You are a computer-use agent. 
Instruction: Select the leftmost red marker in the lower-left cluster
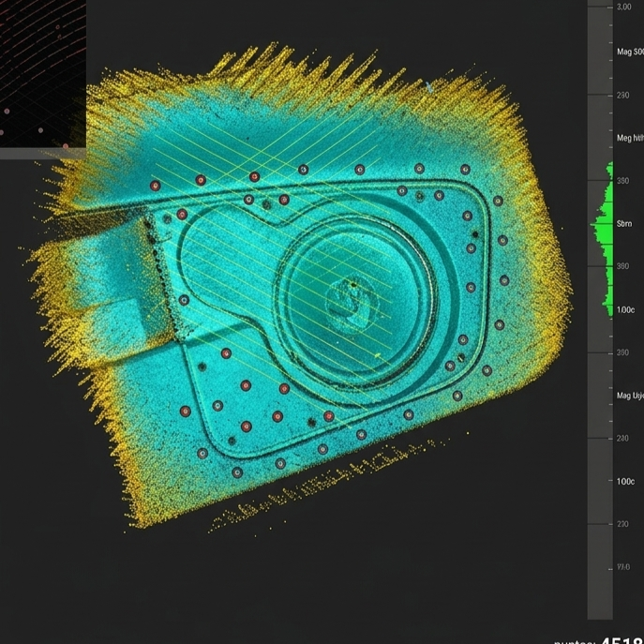[x=186, y=412]
